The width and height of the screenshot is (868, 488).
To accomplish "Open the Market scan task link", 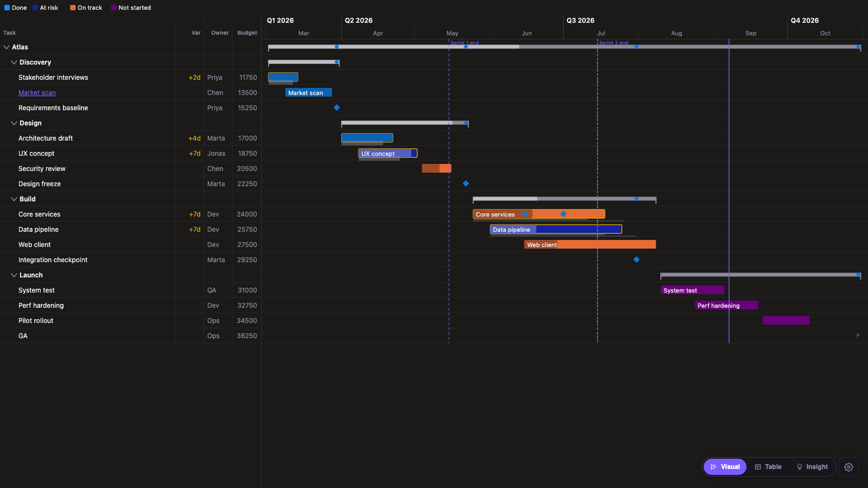I will click(x=37, y=93).
